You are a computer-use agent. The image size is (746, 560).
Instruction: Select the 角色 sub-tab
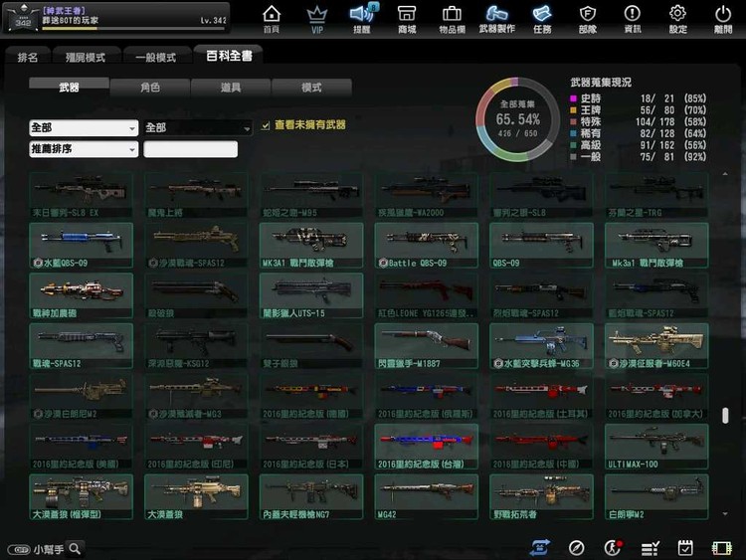coord(150,88)
